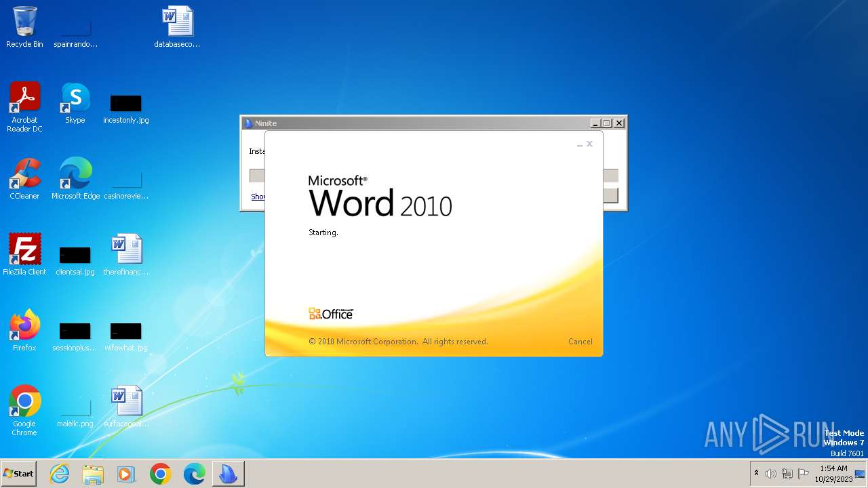Click the Show Desktop button

tap(861, 474)
